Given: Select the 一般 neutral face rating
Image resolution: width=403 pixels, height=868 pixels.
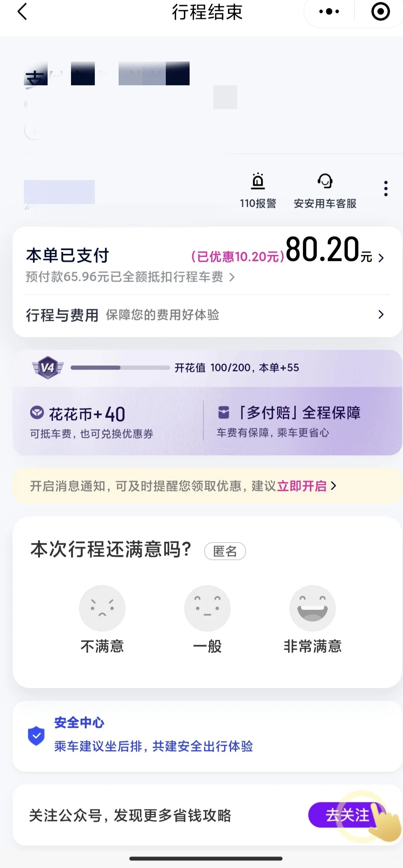Looking at the screenshot, I should coord(207,608).
